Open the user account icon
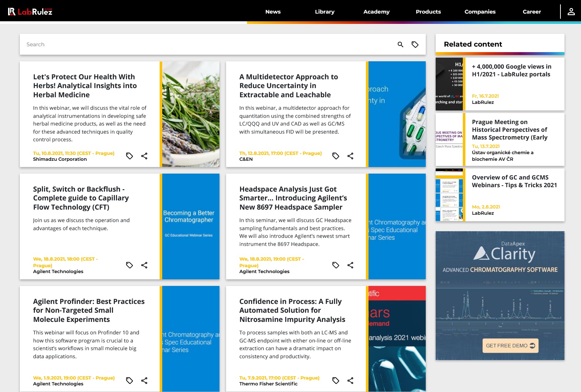Viewport: 581px width, 392px height. coord(571,12)
